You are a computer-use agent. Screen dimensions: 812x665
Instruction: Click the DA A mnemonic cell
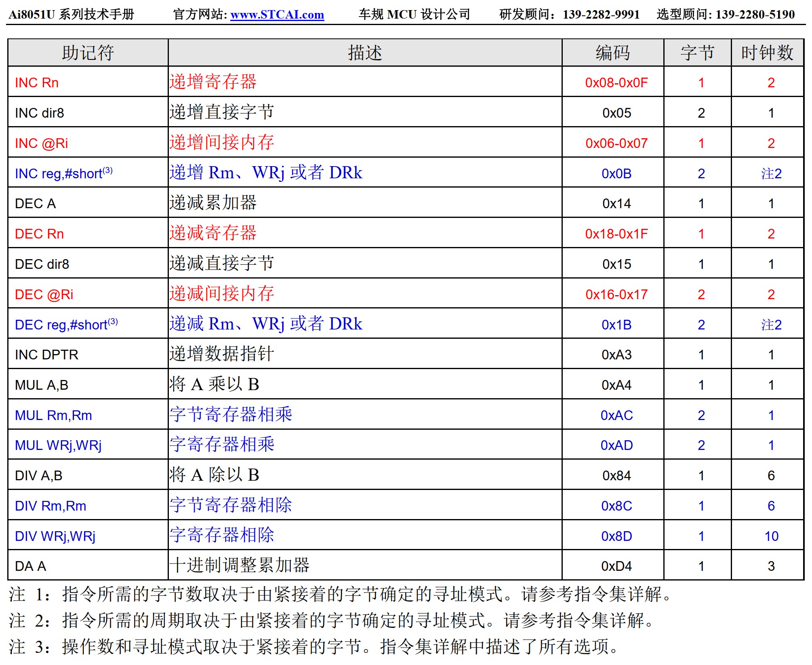(31, 566)
